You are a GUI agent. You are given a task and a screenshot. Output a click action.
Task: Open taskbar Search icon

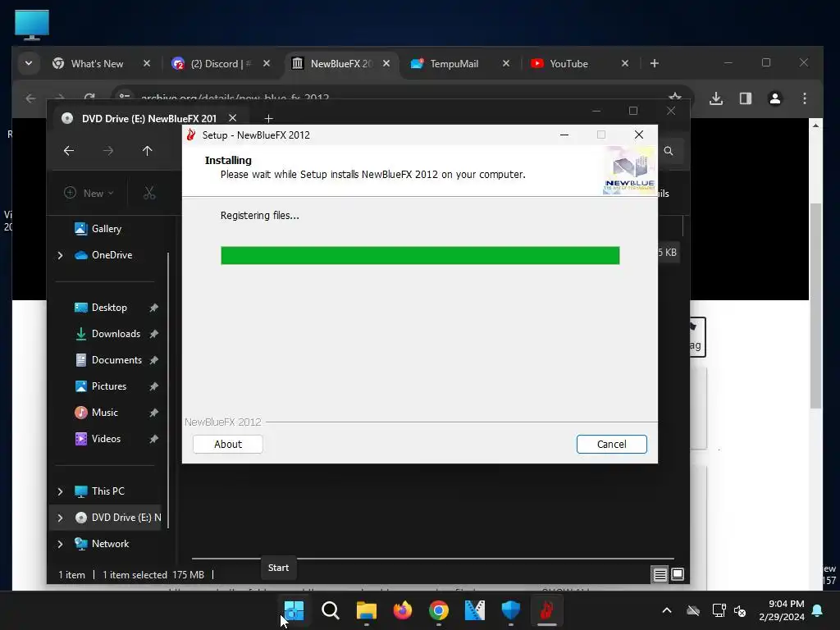[x=330, y=610]
